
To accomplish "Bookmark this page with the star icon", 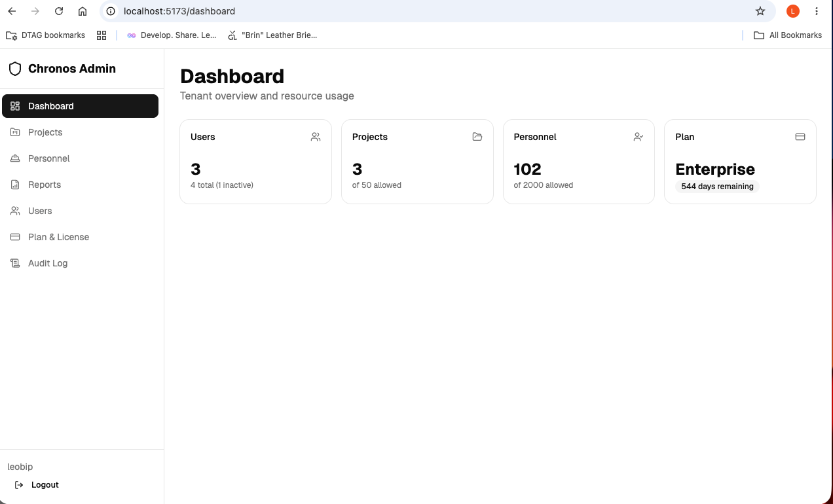I will click(x=760, y=11).
